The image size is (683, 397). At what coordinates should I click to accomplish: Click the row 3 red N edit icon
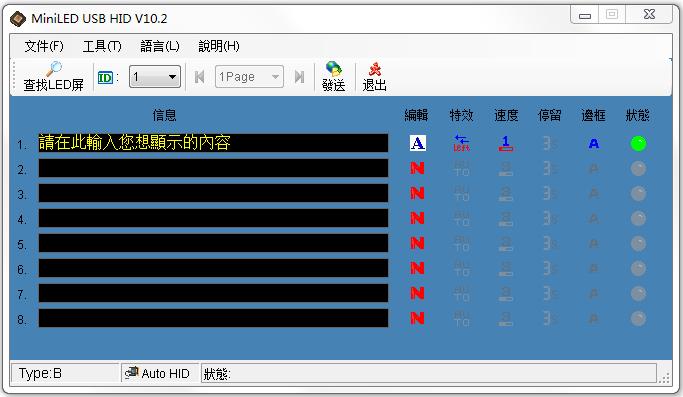click(x=417, y=193)
